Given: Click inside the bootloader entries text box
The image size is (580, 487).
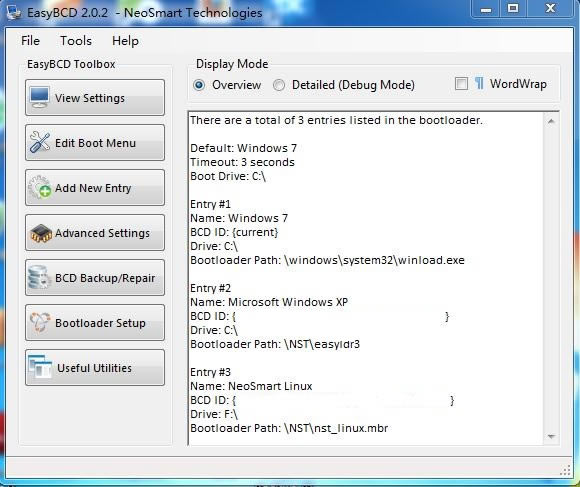Looking at the screenshot, I should point(366,278).
